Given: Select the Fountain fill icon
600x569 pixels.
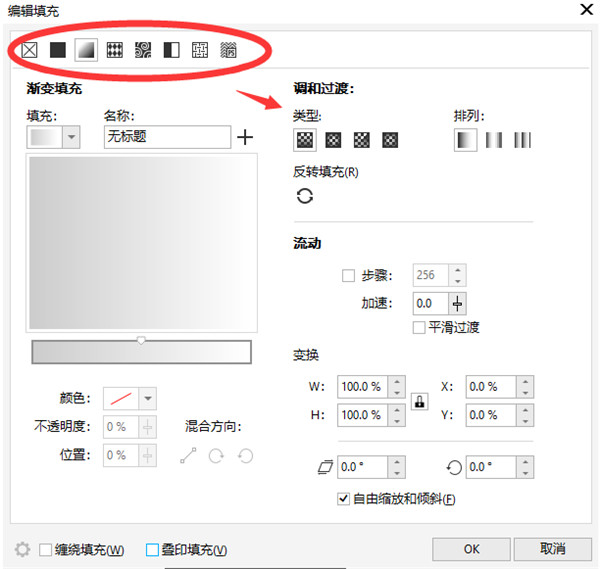Looking at the screenshot, I should 86,50.
